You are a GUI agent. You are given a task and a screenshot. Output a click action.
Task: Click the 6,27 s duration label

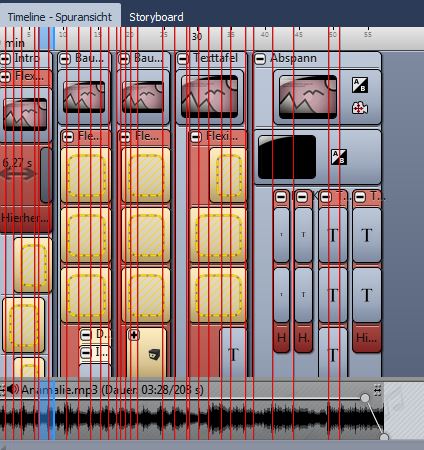tap(17, 163)
